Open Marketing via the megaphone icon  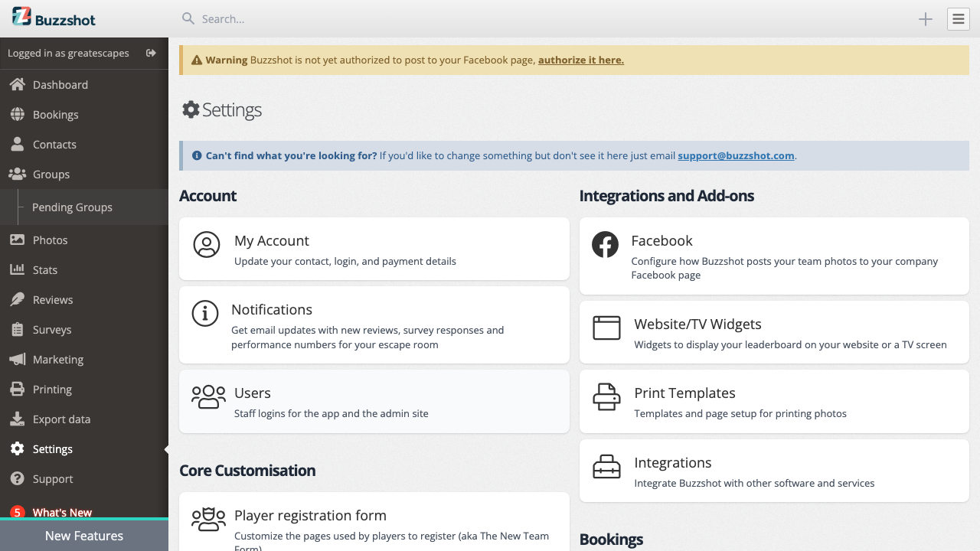pos(17,359)
